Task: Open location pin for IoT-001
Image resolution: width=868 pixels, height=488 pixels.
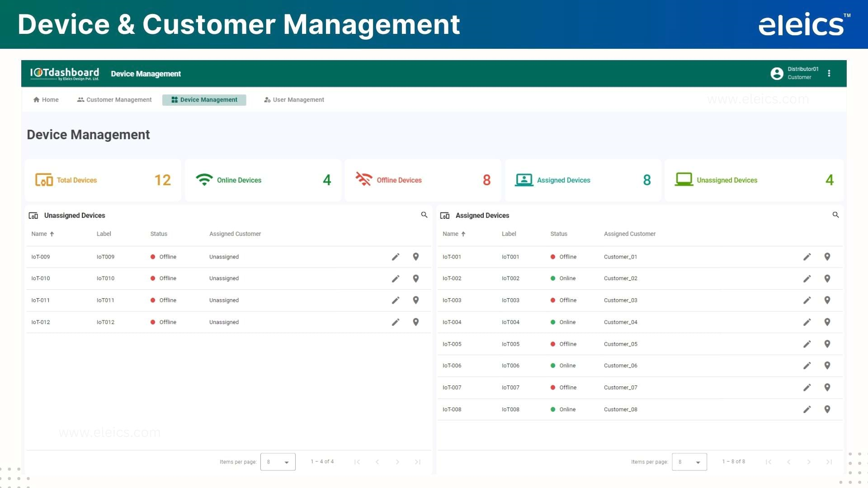Action: (x=827, y=257)
